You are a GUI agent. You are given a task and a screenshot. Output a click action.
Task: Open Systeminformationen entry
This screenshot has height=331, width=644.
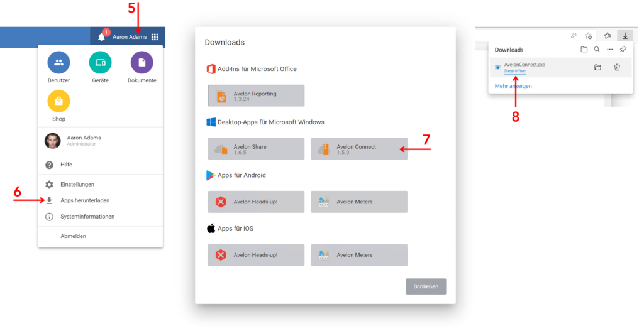(100, 217)
